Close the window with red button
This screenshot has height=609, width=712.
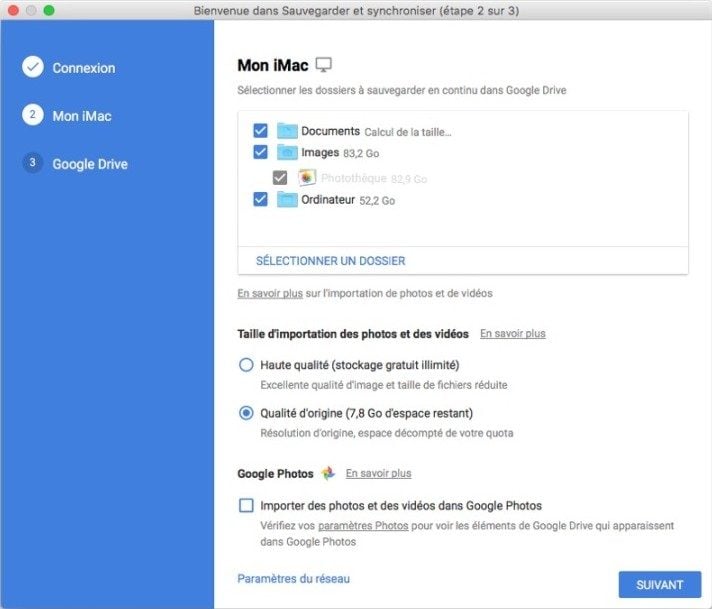click(x=13, y=10)
